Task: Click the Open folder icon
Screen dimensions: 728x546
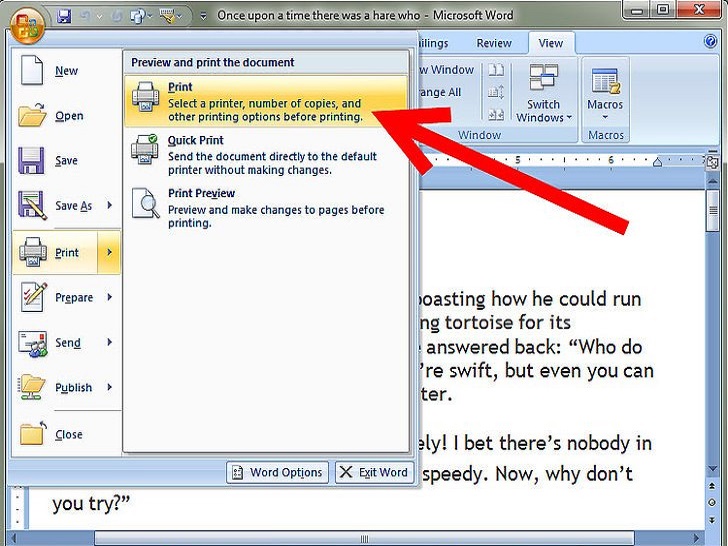Action: pyautogui.click(x=32, y=115)
